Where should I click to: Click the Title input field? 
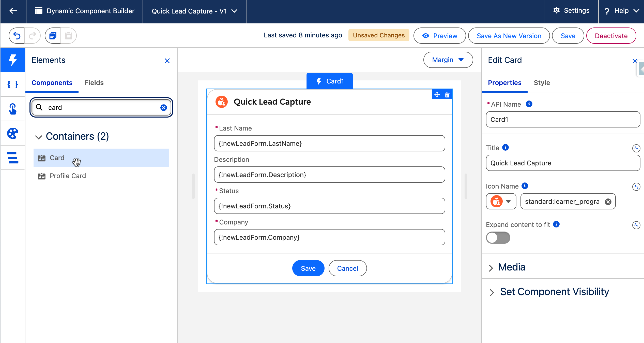pyautogui.click(x=563, y=163)
